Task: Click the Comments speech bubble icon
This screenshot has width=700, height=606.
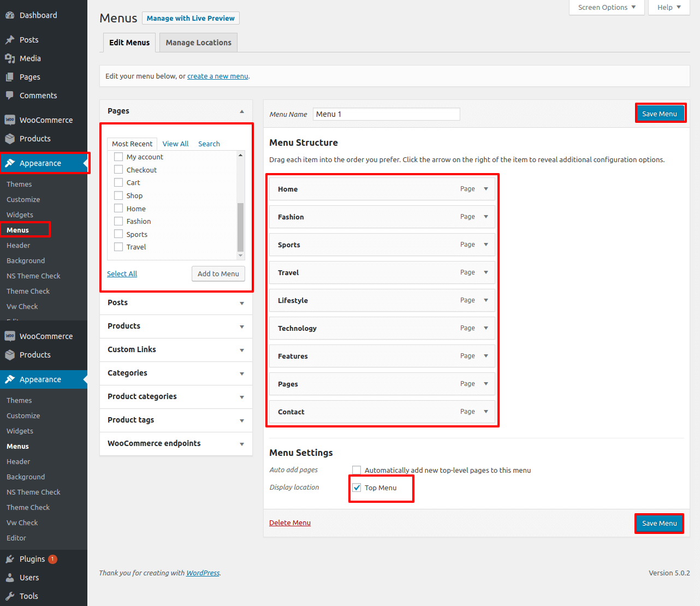Action: 10,95
